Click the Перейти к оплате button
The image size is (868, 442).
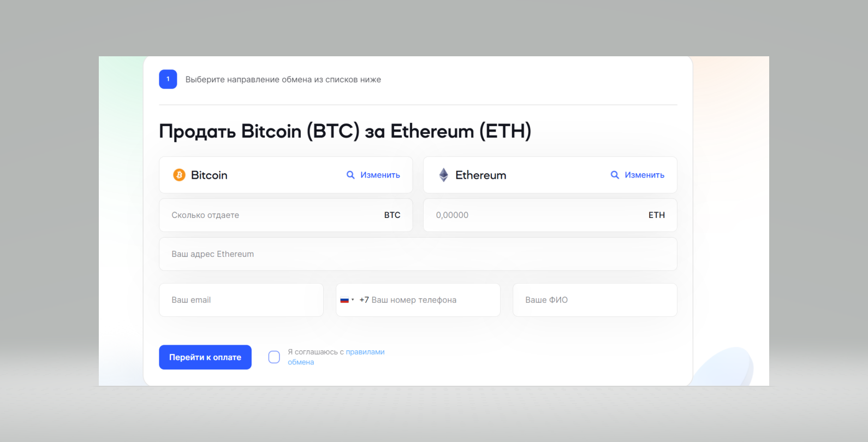click(205, 357)
